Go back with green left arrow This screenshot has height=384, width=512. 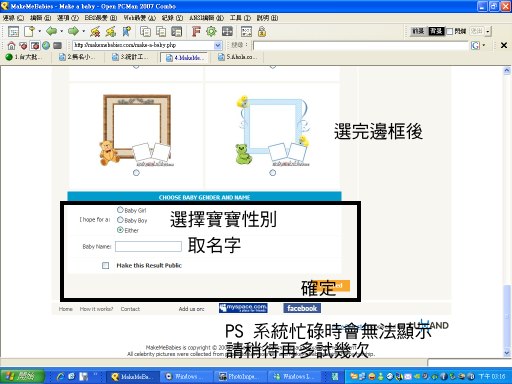coord(52,32)
